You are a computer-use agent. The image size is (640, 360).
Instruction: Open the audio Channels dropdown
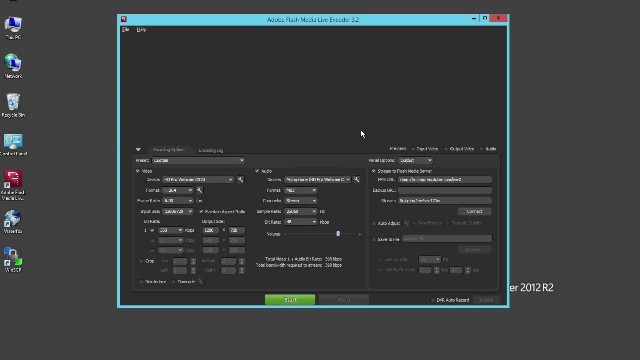tap(300, 201)
